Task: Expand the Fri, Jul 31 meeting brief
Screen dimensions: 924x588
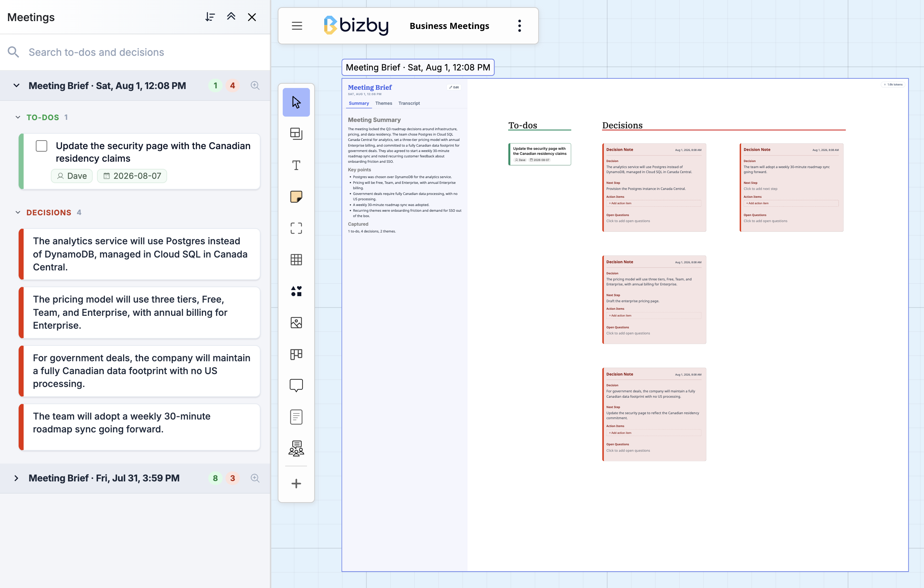Action: click(16, 478)
